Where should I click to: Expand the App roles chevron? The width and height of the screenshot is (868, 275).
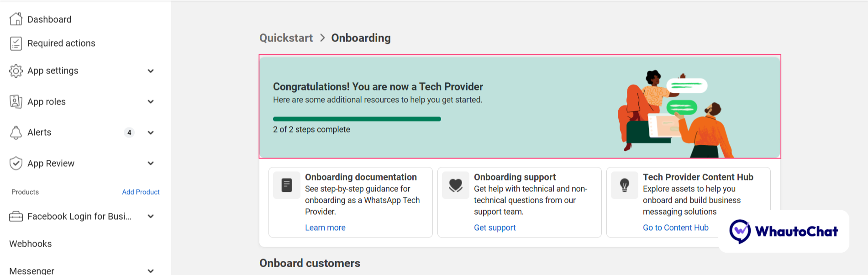151,101
